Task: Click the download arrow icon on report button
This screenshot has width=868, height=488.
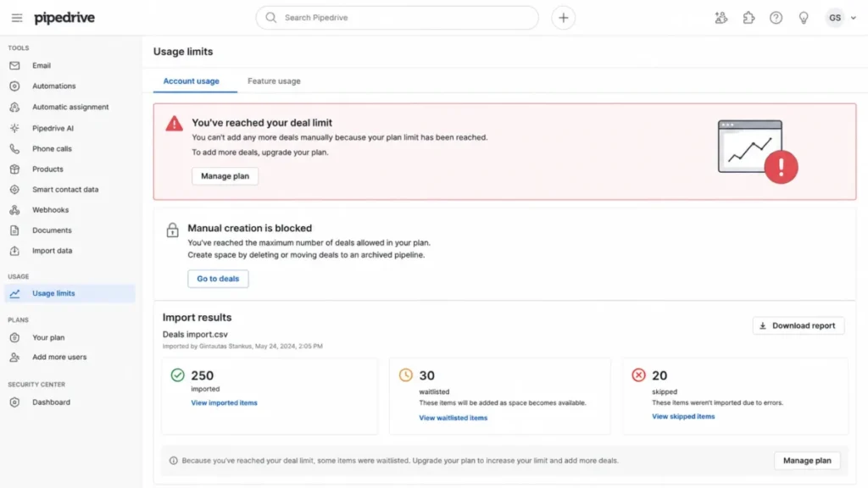Action: (x=762, y=326)
